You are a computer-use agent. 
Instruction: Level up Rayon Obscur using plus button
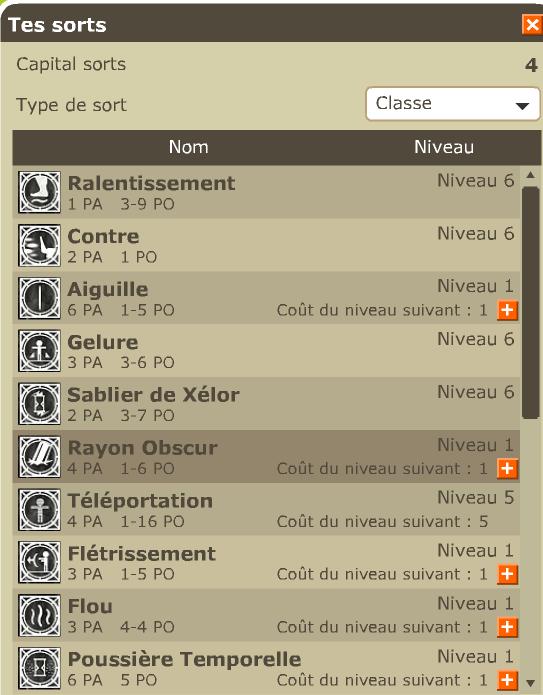[x=508, y=469]
